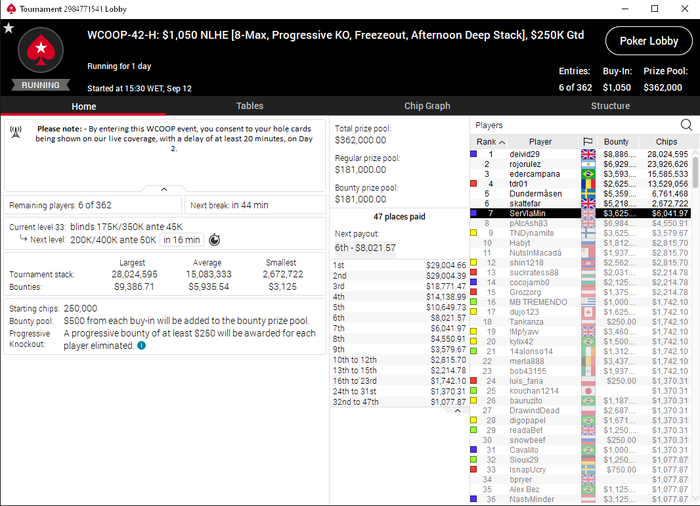This screenshot has width=700, height=506.
Task: Switch to the Home tab
Action: click(x=83, y=106)
